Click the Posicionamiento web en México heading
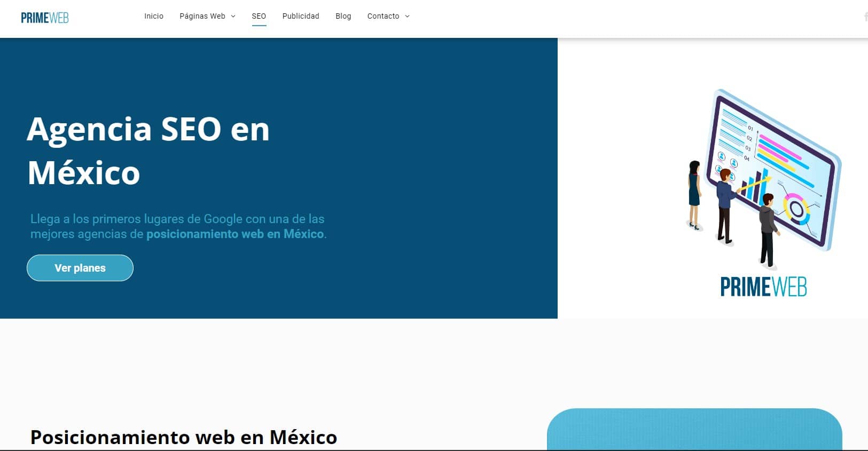This screenshot has width=868, height=451. point(184,437)
